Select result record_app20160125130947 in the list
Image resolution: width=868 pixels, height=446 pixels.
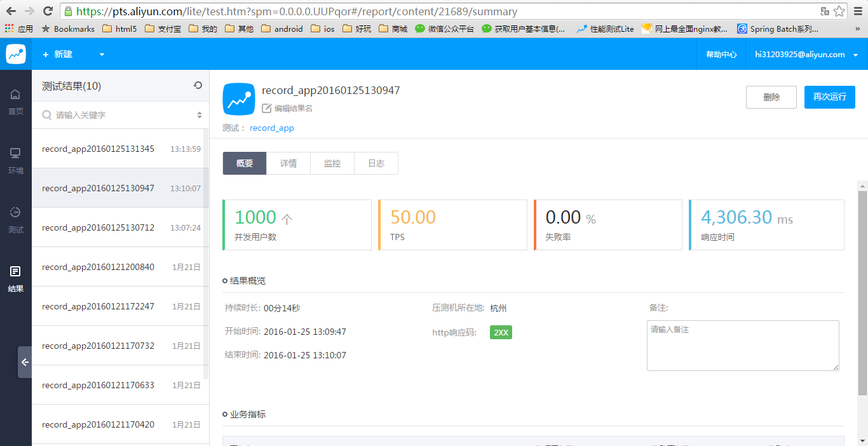pos(121,188)
